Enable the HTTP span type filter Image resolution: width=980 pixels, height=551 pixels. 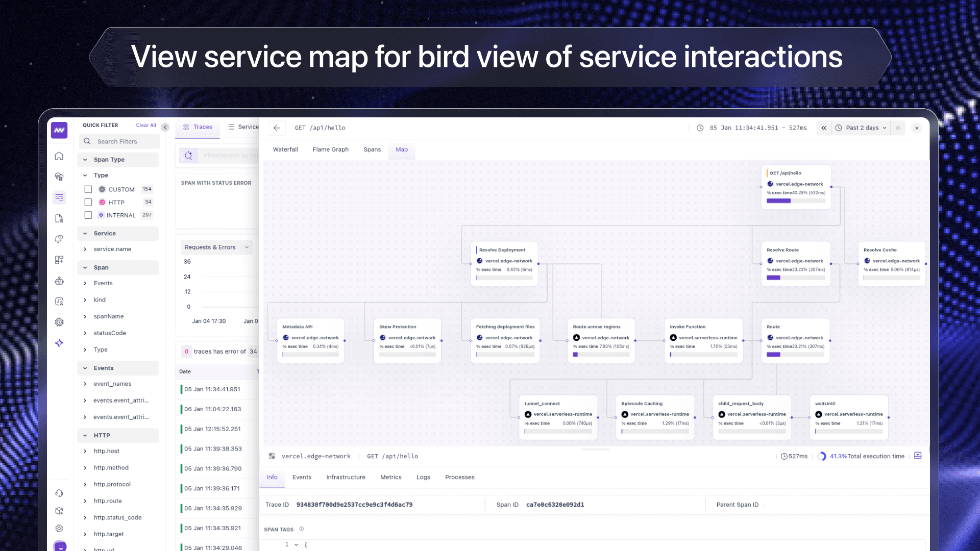pos(88,203)
